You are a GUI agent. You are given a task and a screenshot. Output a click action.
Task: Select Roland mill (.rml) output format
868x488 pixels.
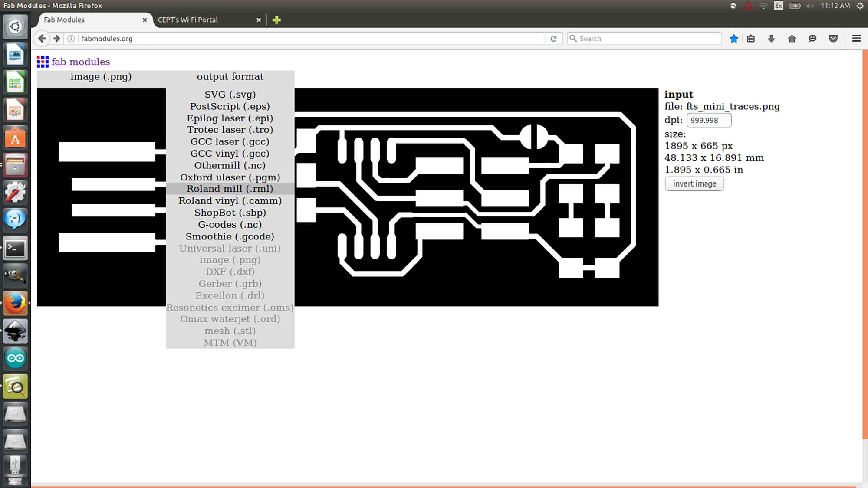click(x=230, y=189)
